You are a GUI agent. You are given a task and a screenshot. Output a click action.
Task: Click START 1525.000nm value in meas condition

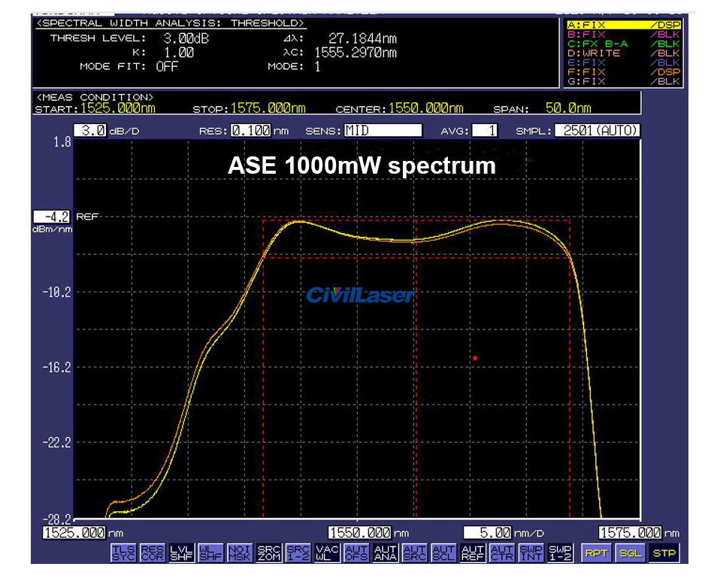pos(118,108)
